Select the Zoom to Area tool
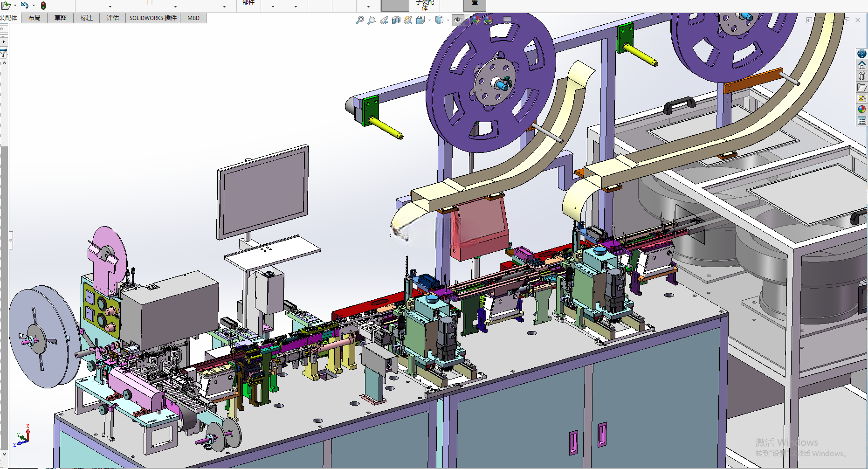Screen dimensions: 868x469 coord(372,20)
